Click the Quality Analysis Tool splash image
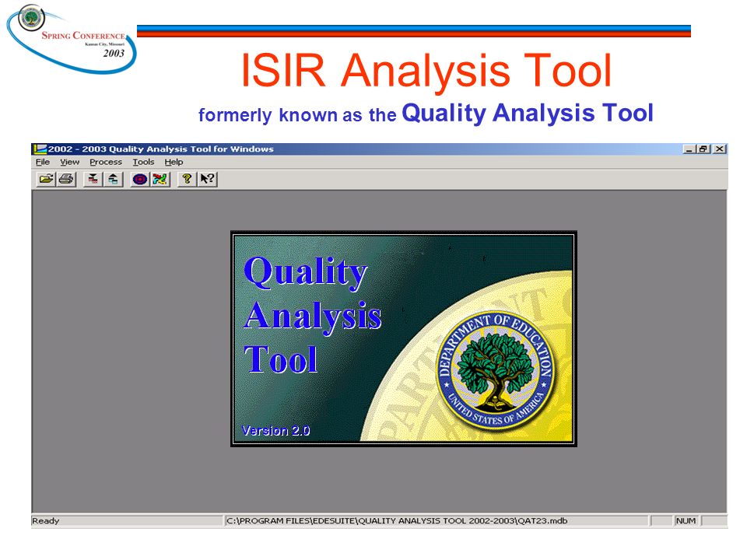The width and height of the screenshot is (747, 560). (404, 338)
